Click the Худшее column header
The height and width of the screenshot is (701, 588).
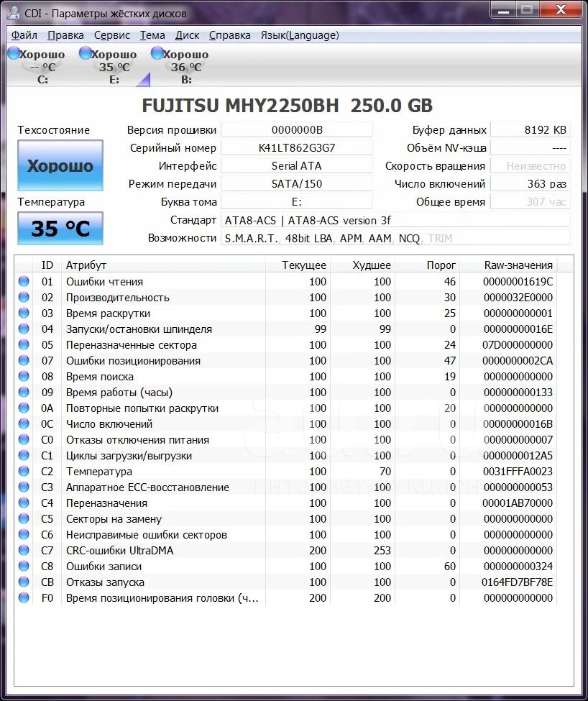363,265
